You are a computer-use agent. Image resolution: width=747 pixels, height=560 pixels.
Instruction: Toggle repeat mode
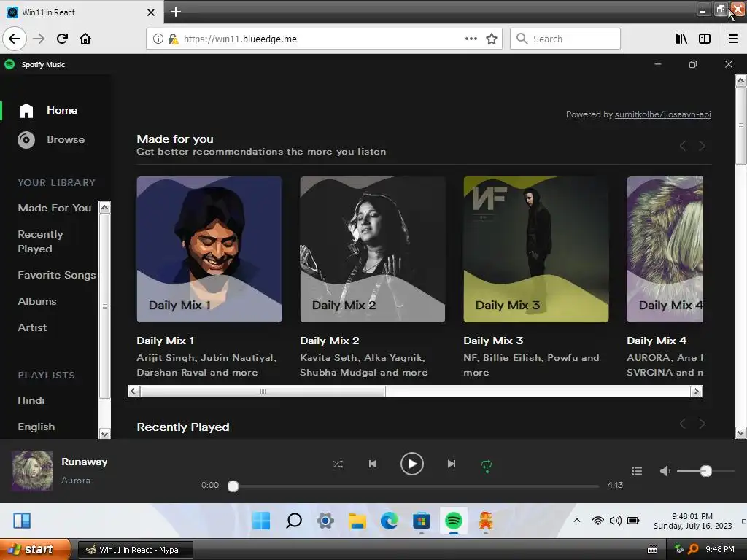tap(487, 465)
